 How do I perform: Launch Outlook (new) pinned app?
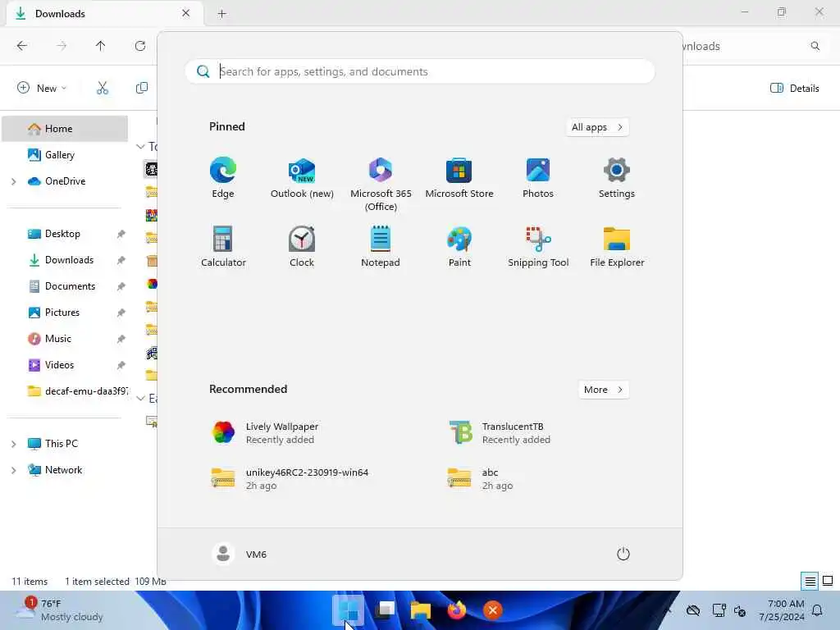302,178
